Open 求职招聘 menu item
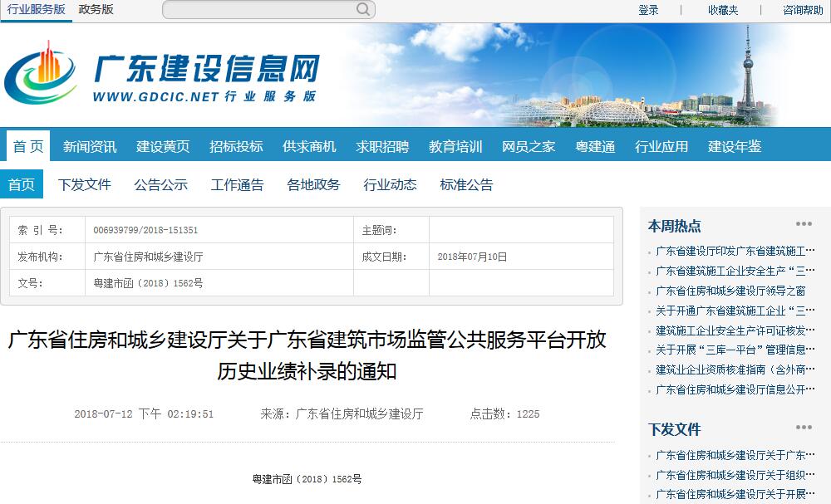This screenshot has width=831, height=504. (382, 147)
